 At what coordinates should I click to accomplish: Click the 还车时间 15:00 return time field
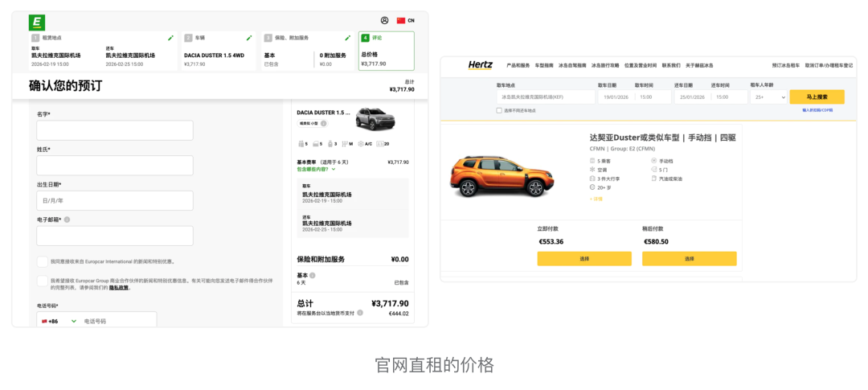point(728,97)
